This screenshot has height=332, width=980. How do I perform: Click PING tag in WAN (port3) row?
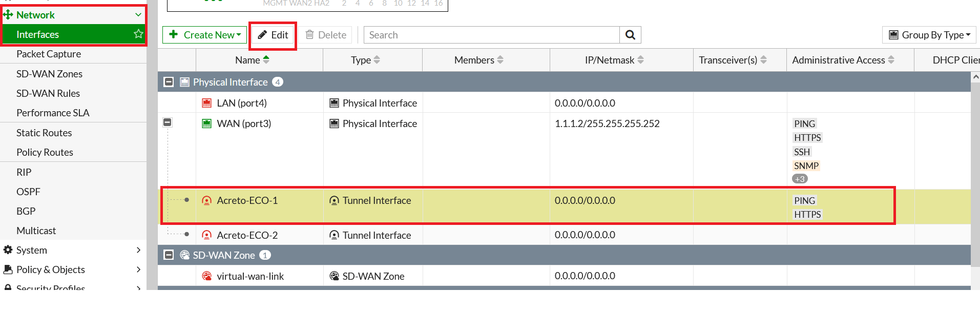coord(804,123)
